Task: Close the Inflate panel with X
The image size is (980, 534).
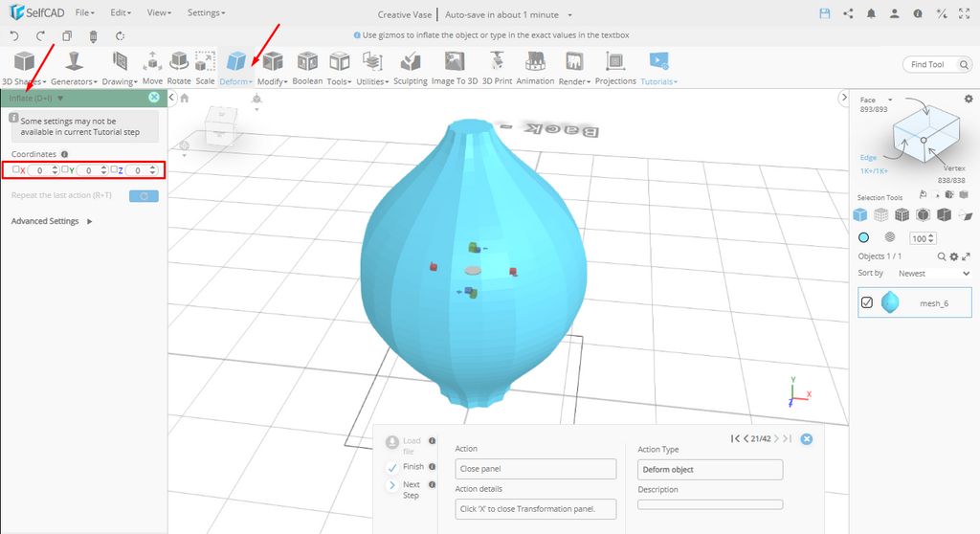Action: click(x=154, y=97)
